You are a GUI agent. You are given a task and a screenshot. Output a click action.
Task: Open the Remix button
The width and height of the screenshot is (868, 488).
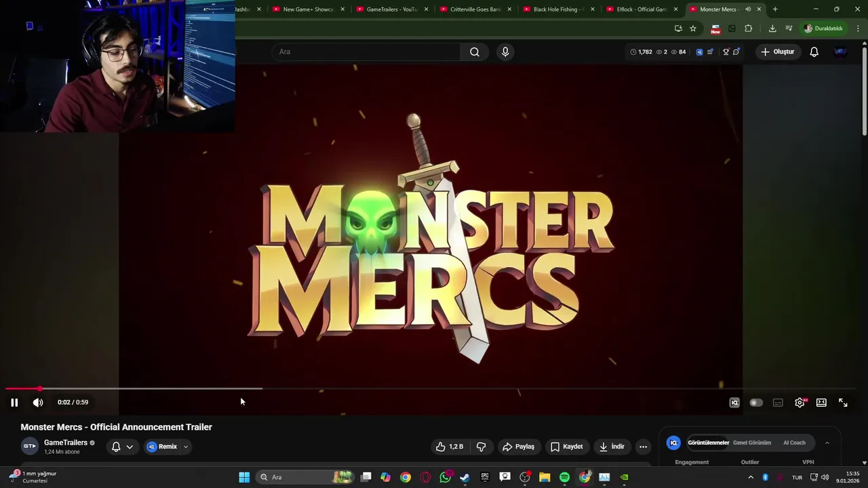pyautogui.click(x=162, y=447)
